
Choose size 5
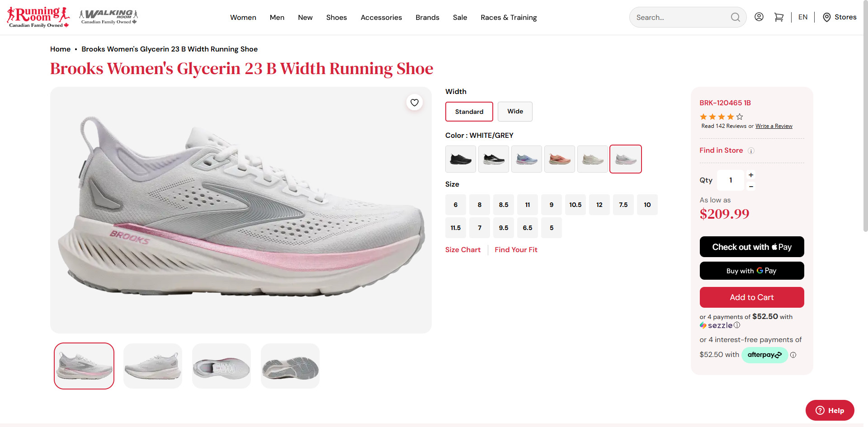[552, 228]
